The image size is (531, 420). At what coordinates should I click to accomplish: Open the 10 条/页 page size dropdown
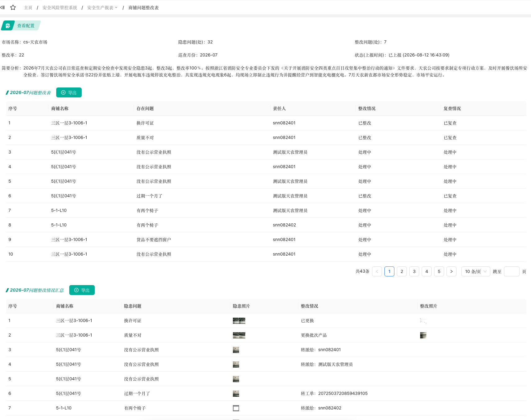(476, 271)
